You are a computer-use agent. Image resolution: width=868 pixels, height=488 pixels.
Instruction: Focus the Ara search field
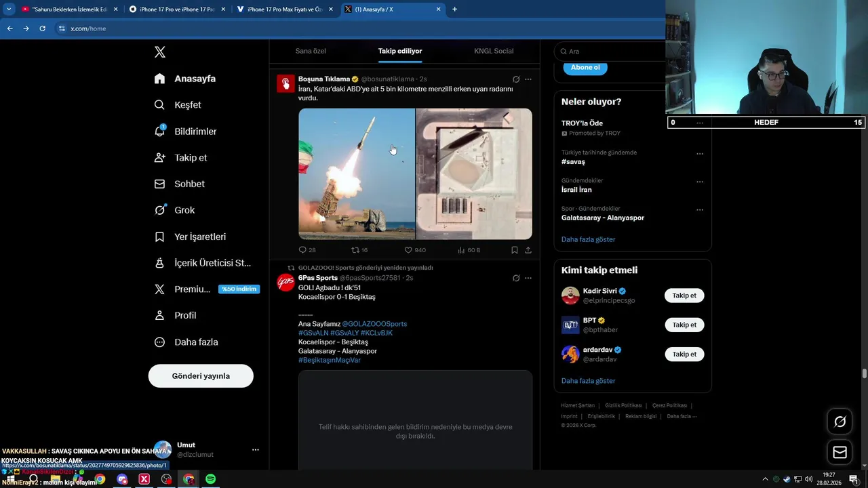pos(610,52)
